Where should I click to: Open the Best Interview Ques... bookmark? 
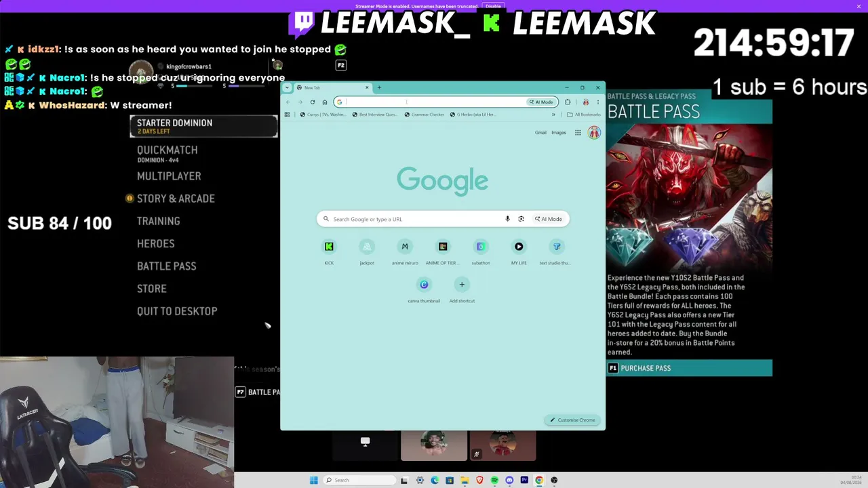coord(375,115)
